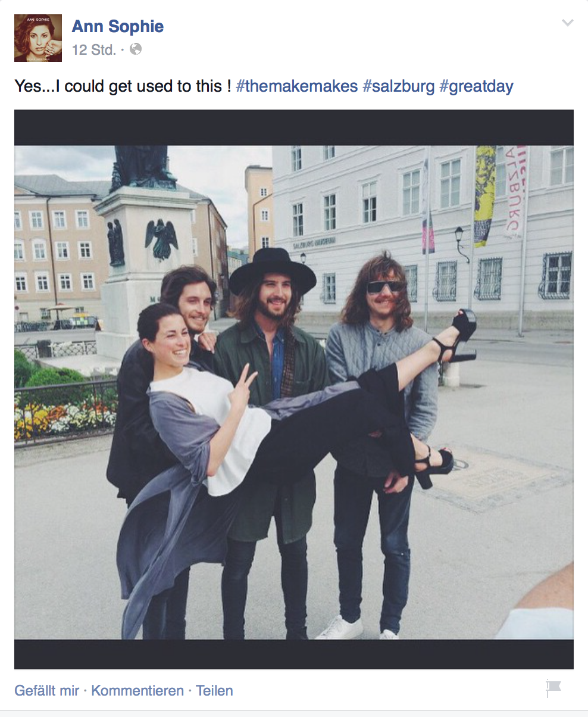
Task: Open the #greatday hashtag
Action: 476,86
